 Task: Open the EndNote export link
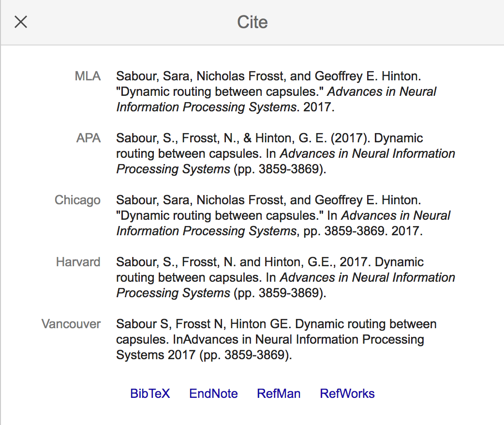(x=213, y=394)
